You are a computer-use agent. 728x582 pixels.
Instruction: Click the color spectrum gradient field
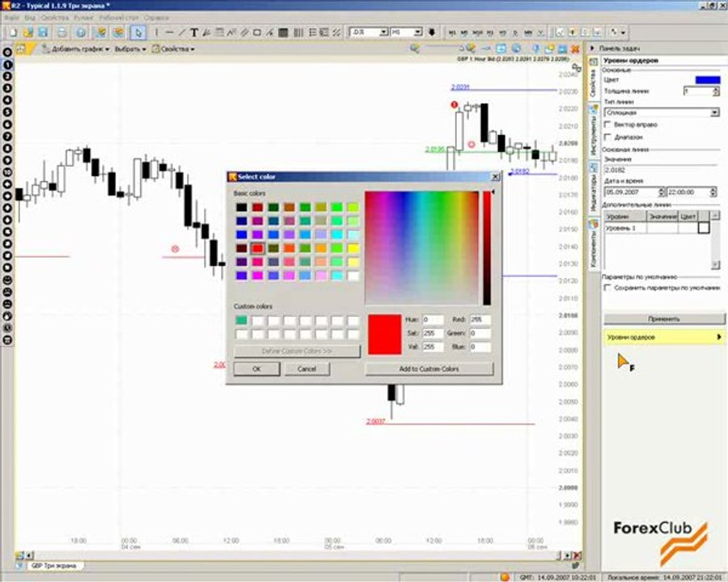(x=421, y=248)
